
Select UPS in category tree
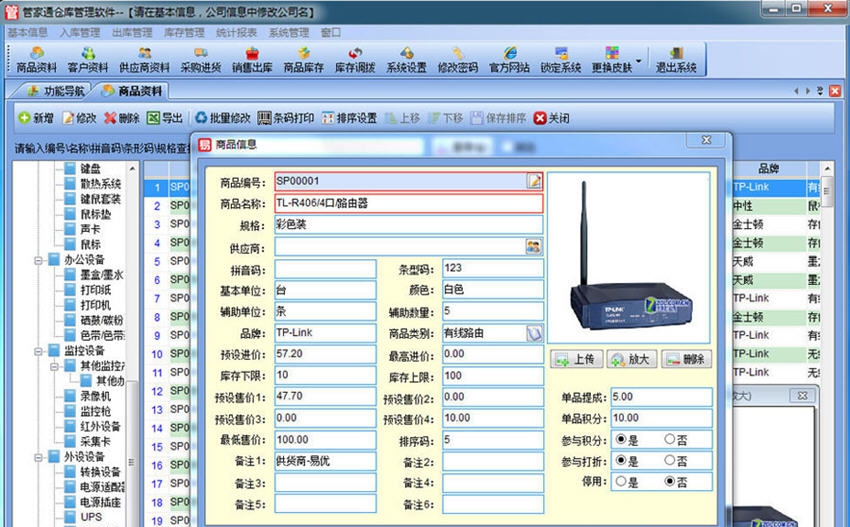(x=90, y=517)
